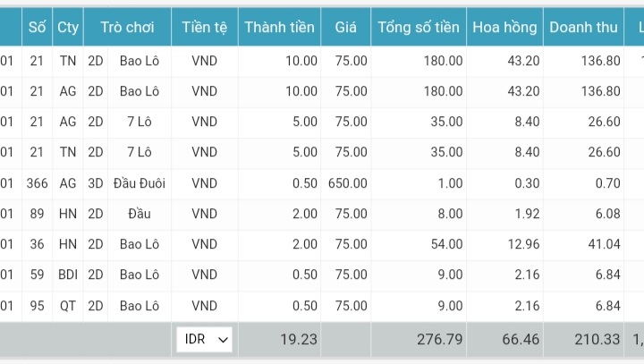Image resolution: width=644 pixels, height=364 pixels.
Task: Click the Tiền tệ column header
Action: click(x=204, y=27)
